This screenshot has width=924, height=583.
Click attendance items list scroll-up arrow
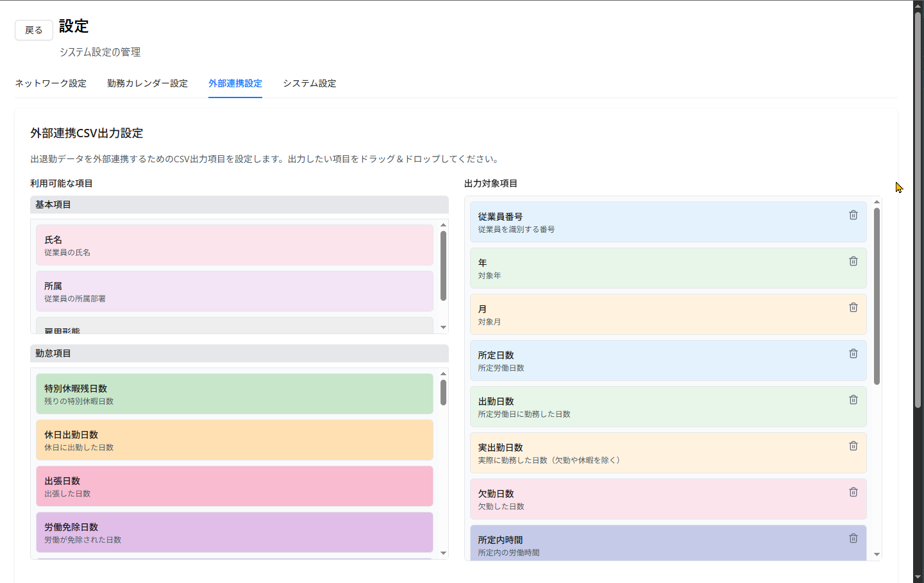click(x=443, y=374)
